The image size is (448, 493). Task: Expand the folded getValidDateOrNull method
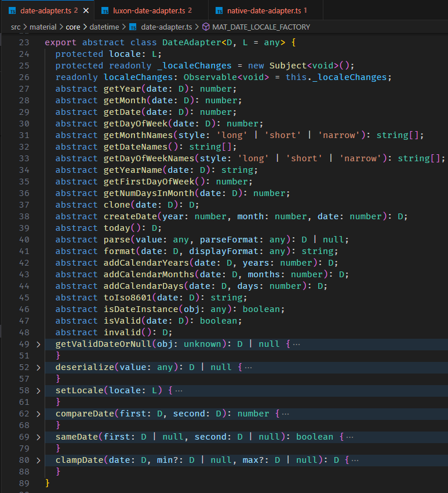point(38,345)
